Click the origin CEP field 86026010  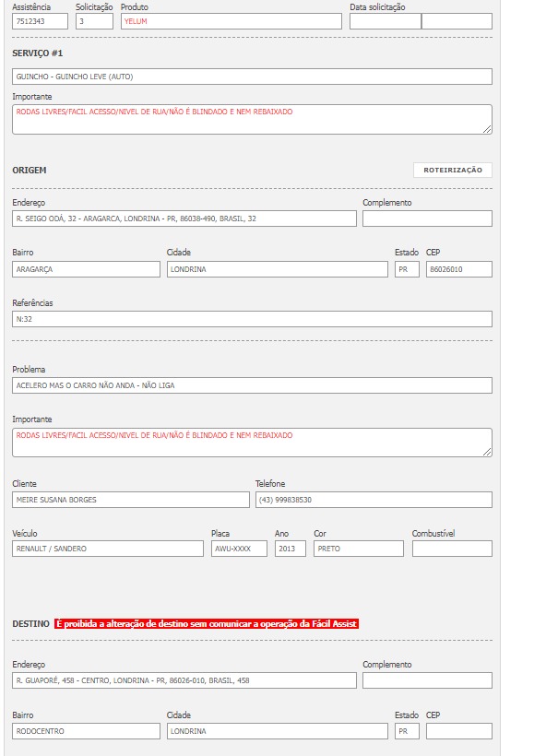pos(459,269)
